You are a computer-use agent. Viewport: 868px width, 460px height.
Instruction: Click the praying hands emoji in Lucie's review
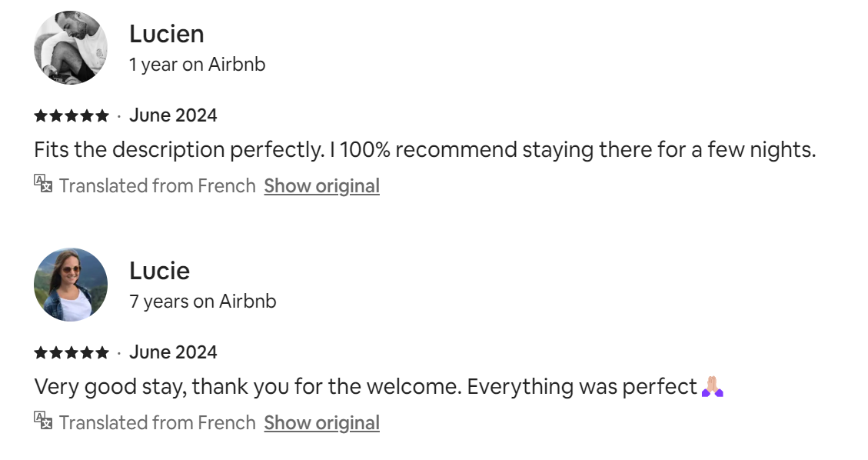713,386
